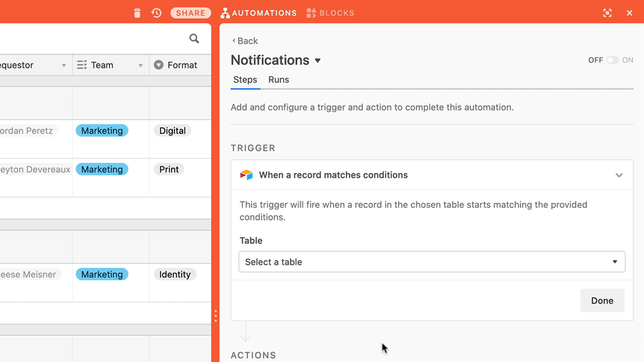The height and width of the screenshot is (362, 644).
Task: Click the Automations icon
Action: tap(225, 13)
